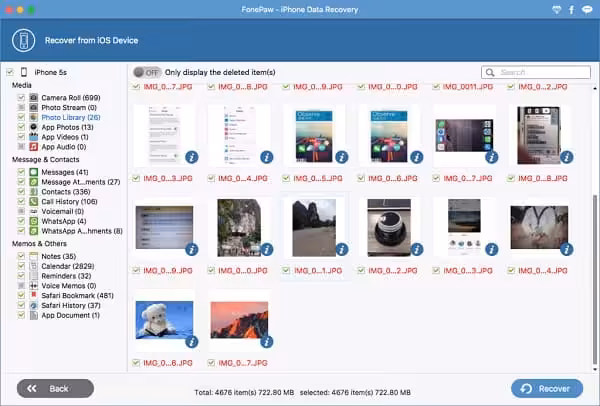This screenshot has height=406, width=600.
Task: Click the scrollbar down arrow
Action: coord(595,369)
